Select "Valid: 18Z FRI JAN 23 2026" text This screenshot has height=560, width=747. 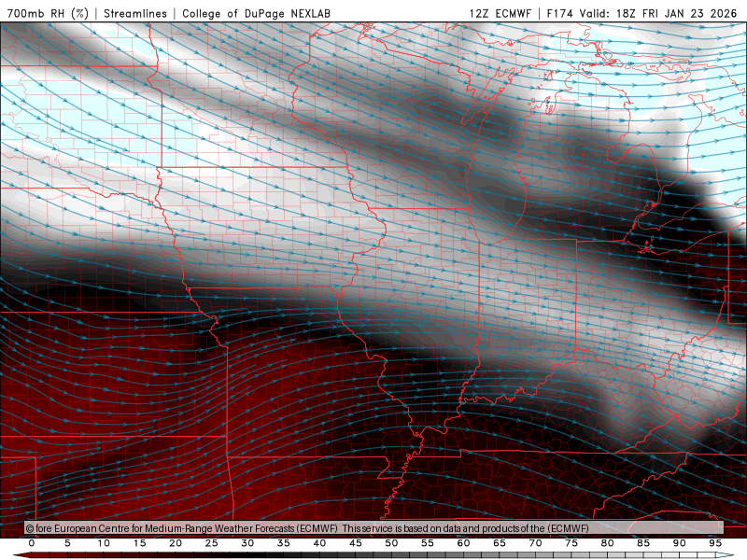tap(658, 13)
